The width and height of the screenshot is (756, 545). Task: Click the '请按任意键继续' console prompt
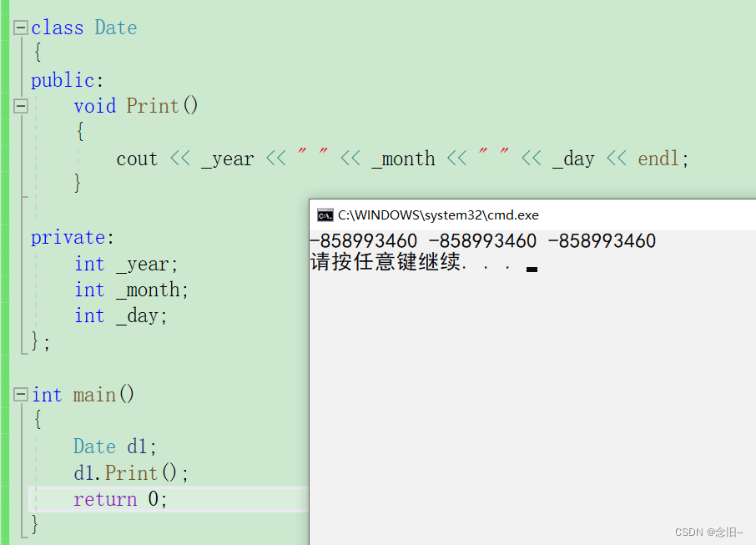[x=386, y=262]
